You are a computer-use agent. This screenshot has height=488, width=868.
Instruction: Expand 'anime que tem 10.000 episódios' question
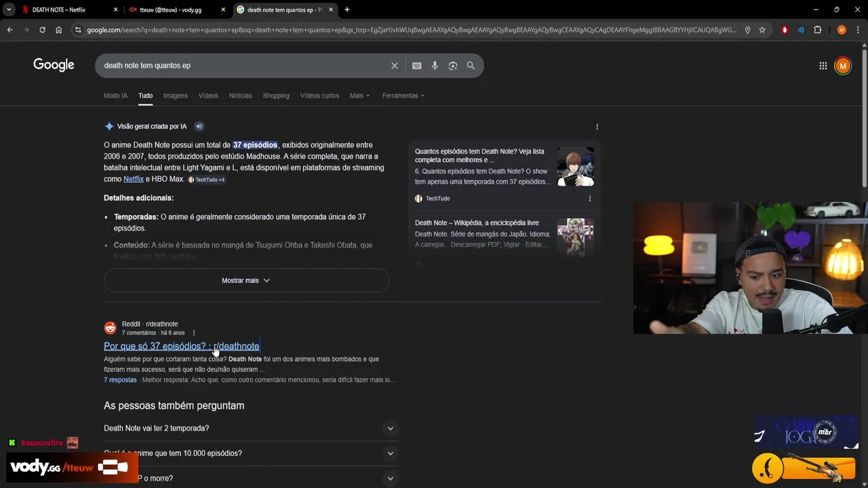250,453
